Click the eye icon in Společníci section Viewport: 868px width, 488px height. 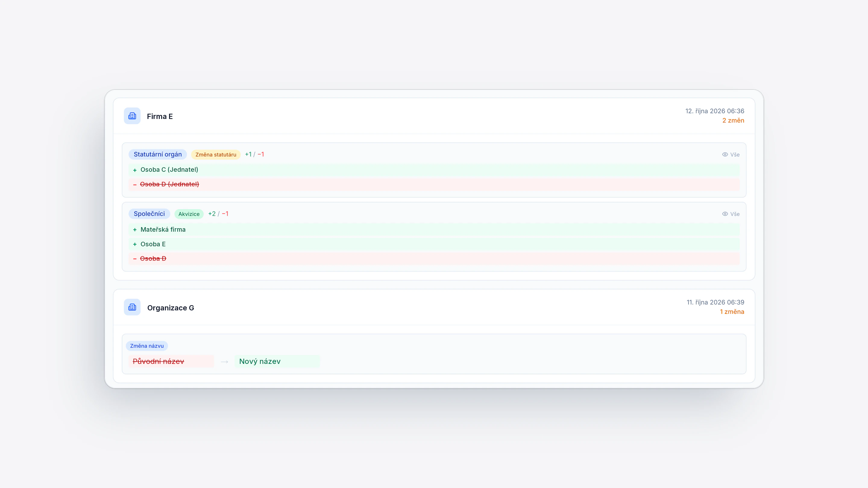(725, 214)
